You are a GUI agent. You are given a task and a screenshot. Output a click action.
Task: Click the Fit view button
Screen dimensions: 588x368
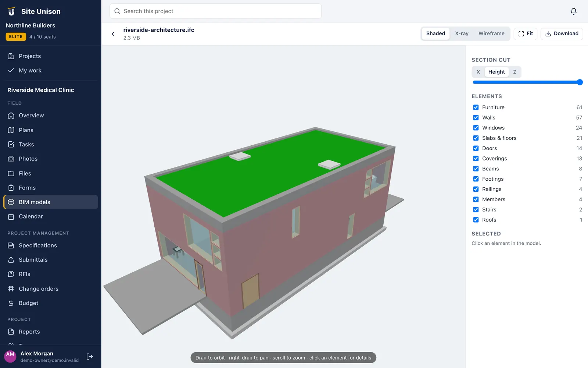pyautogui.click(x=526, y=33)
